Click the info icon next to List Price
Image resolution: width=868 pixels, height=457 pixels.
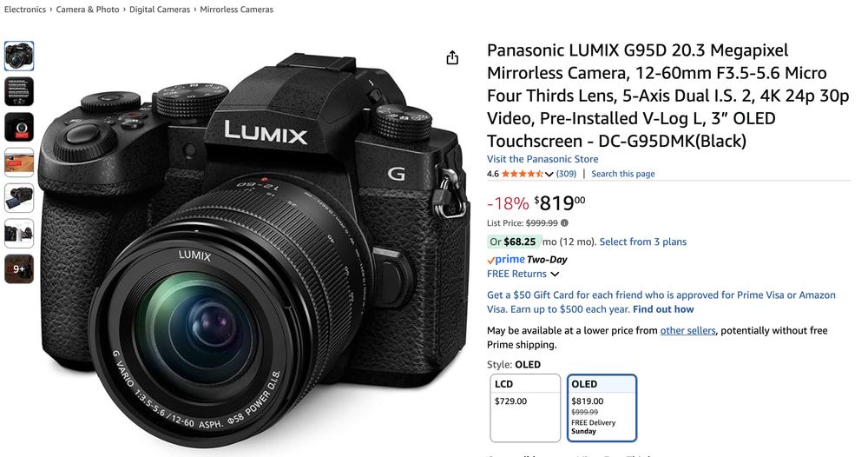pyautogui.click(x=565, y=222)
